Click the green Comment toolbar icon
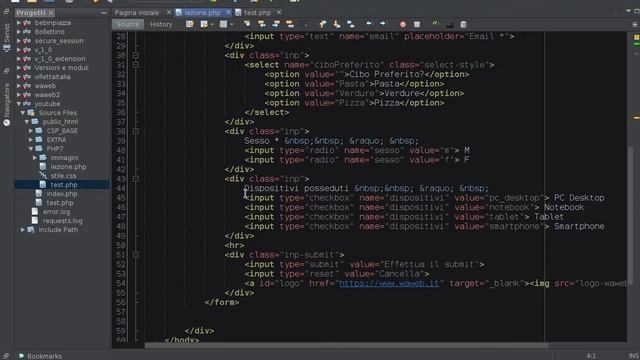This screenshot has height=360, width=640. pyautogui.click(x=436, y=24)
